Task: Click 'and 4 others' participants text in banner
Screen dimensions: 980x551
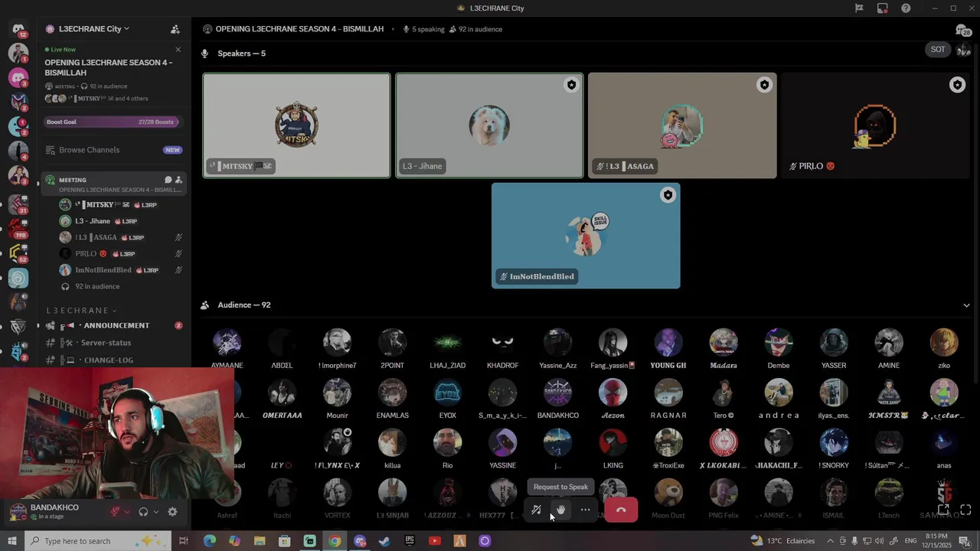Action: tap(132, 99)
